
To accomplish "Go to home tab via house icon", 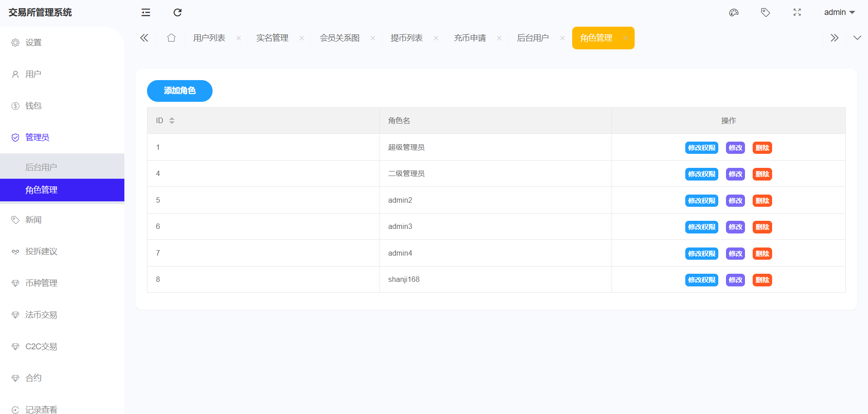I will click(171, 38).
